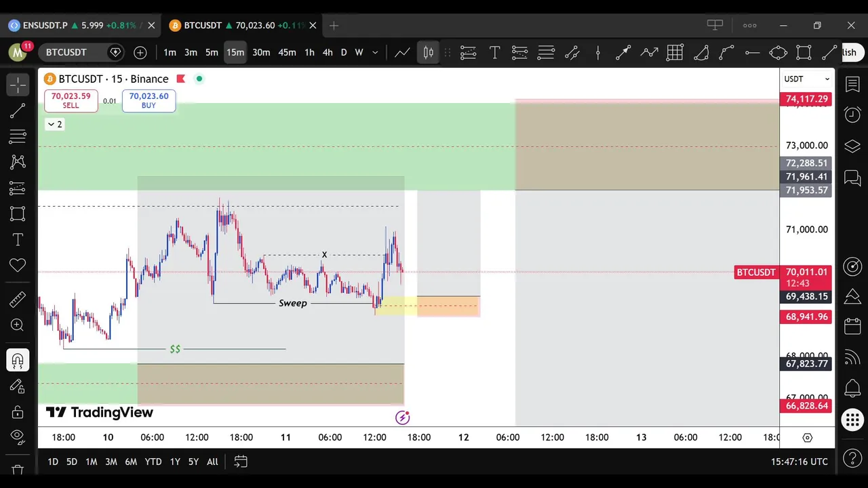
Task: Select the D daily timeframe
Action: point(344,52)
